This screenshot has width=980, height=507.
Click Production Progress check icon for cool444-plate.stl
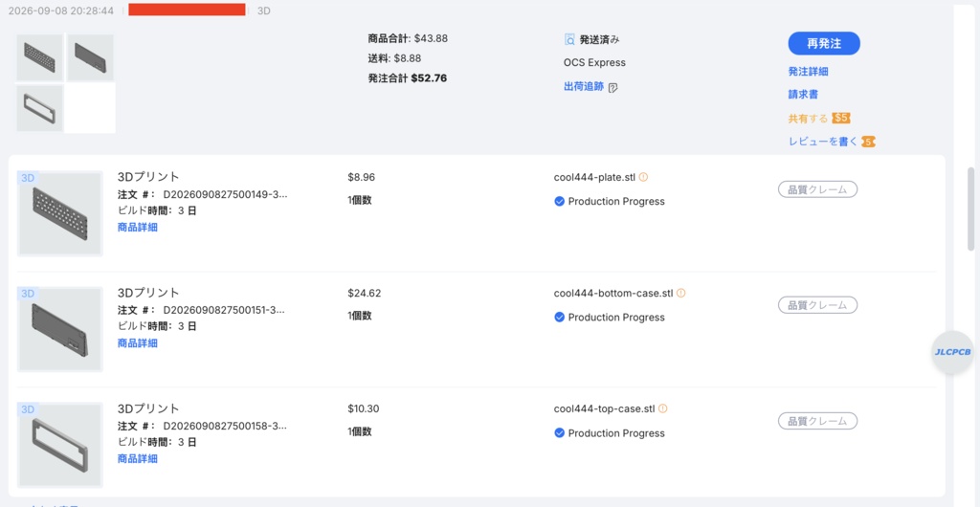pos(559,201)
